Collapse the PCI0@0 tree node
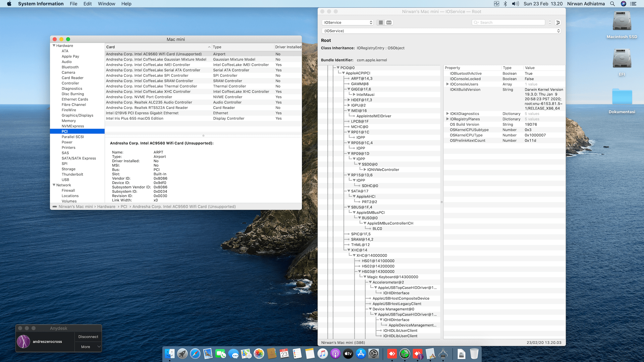The height and width of the screenshot is (362, 644). click(338, 68)
